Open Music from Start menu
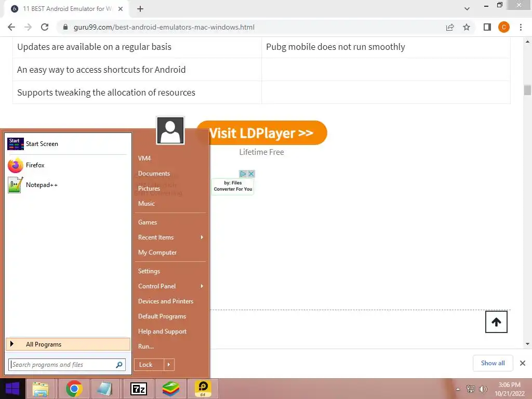Viewport: 532px width, 399px height. pos(146,204)
